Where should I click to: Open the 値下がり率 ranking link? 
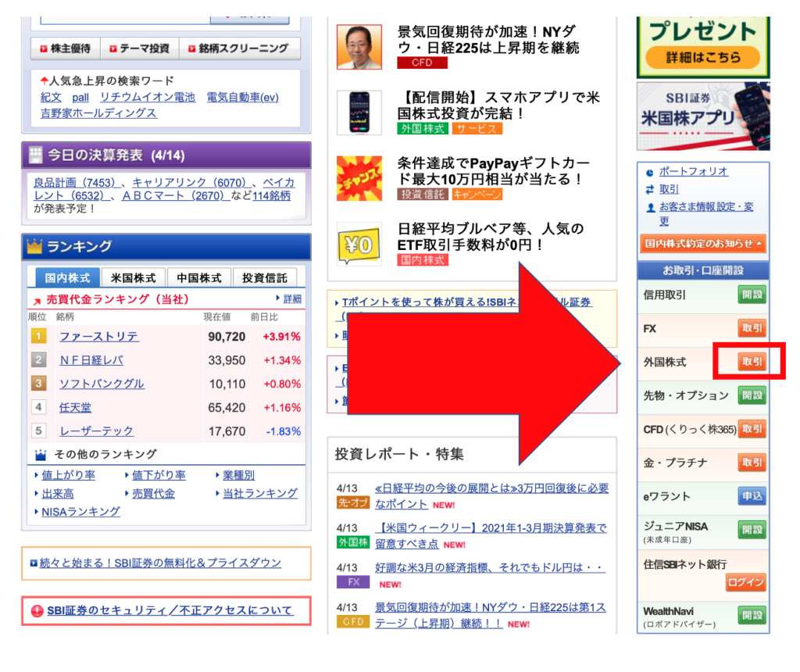point(159,475)
